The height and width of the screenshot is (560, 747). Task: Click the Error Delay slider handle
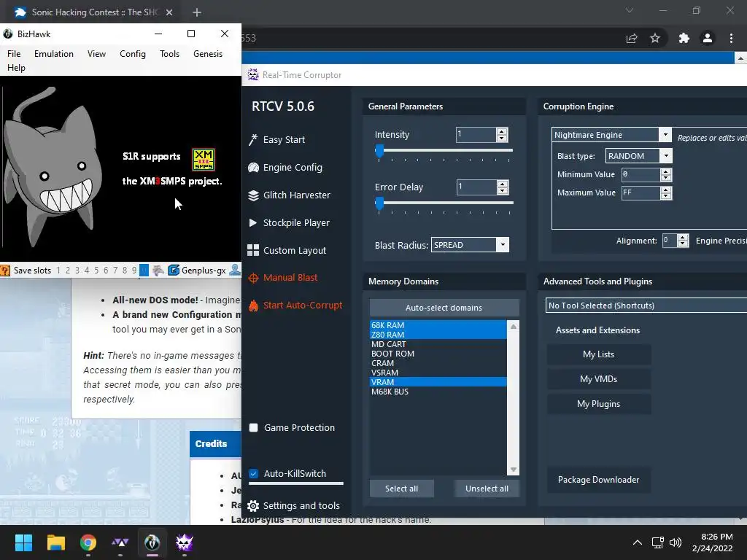(379, 203)
